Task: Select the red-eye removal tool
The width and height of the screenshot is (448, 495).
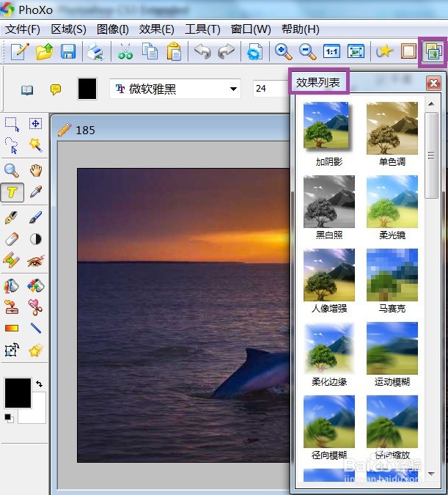Action: click(x=36, y=261)
